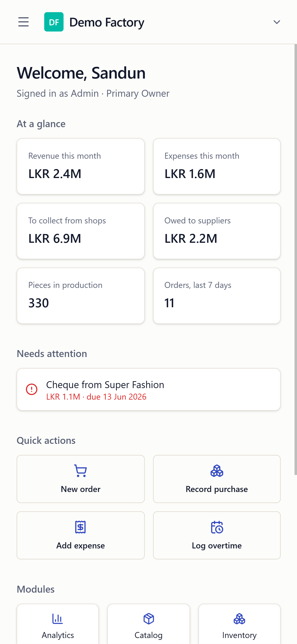Click the Demo Factory workspace name

107,22
